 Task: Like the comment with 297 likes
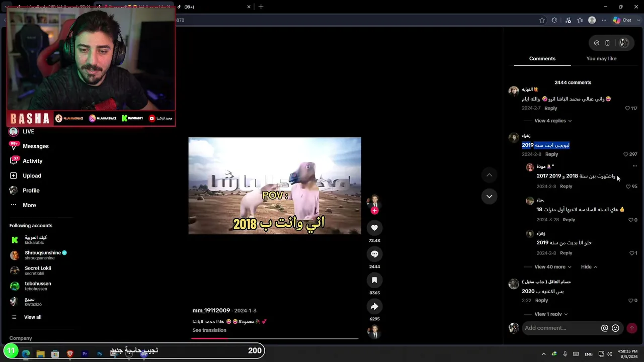(x=626, y=154)
